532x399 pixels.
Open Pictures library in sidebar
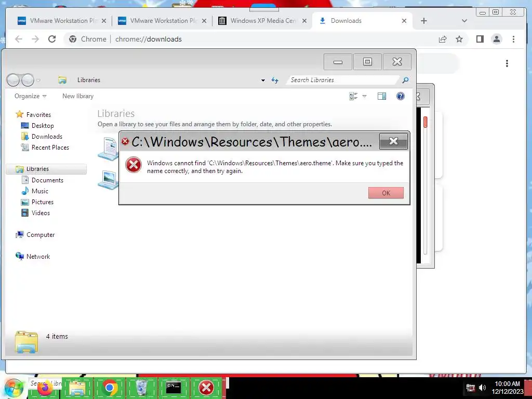37,202
